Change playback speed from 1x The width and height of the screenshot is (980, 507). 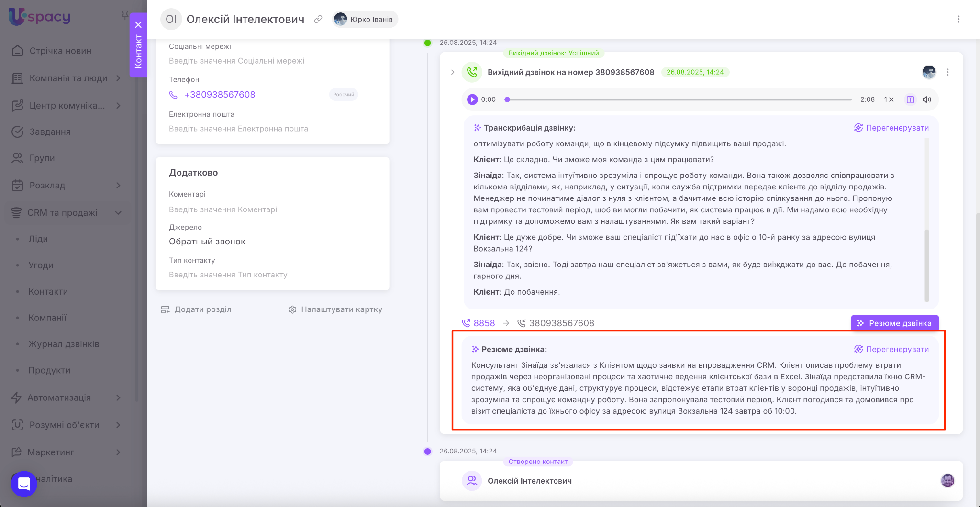[x=889, y=99]
